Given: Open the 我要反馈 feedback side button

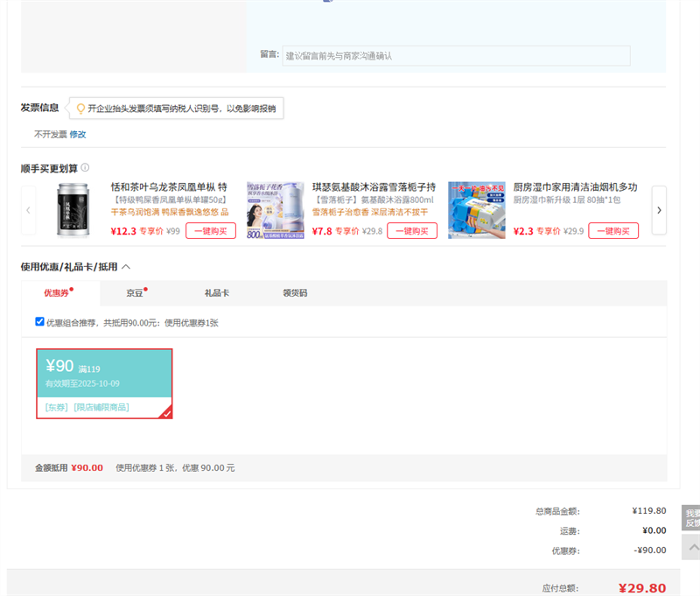Looking at the screenshot, I should 691,517.
